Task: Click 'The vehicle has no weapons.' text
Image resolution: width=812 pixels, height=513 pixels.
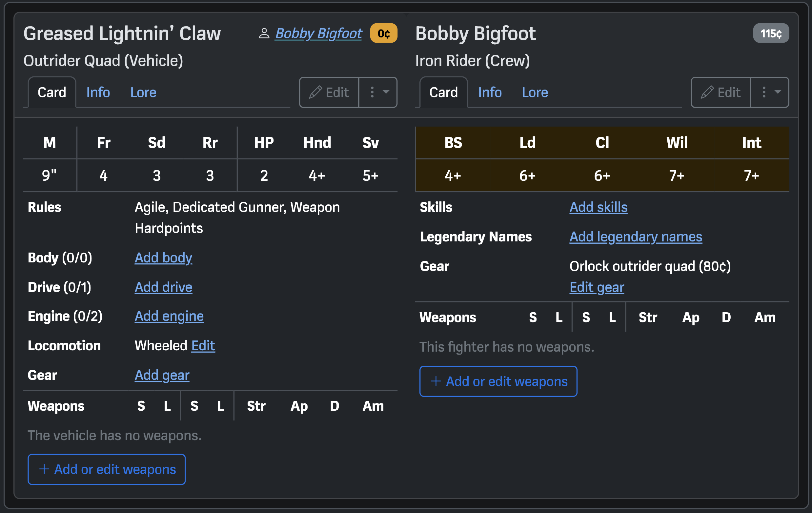Action: (115, 435)
